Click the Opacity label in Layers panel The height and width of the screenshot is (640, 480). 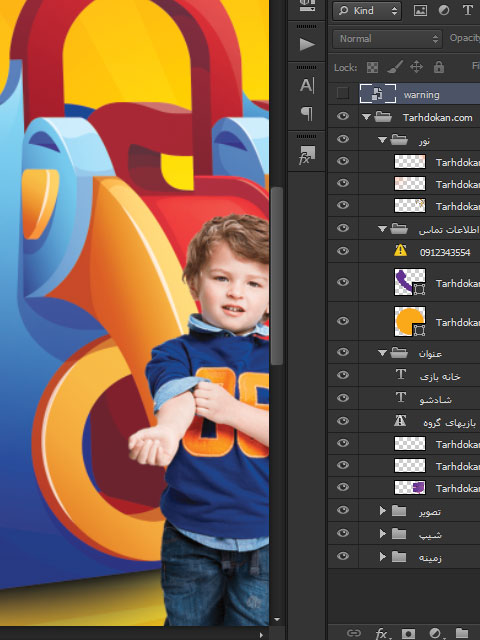coord(464,38)
